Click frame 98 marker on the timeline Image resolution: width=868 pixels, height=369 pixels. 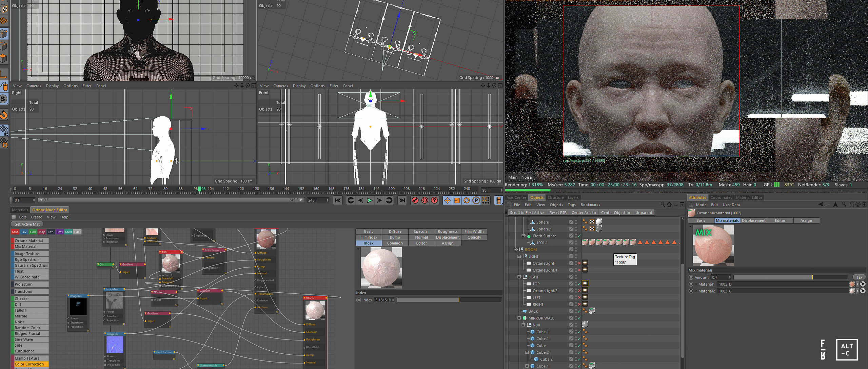[x=200, y=189]
